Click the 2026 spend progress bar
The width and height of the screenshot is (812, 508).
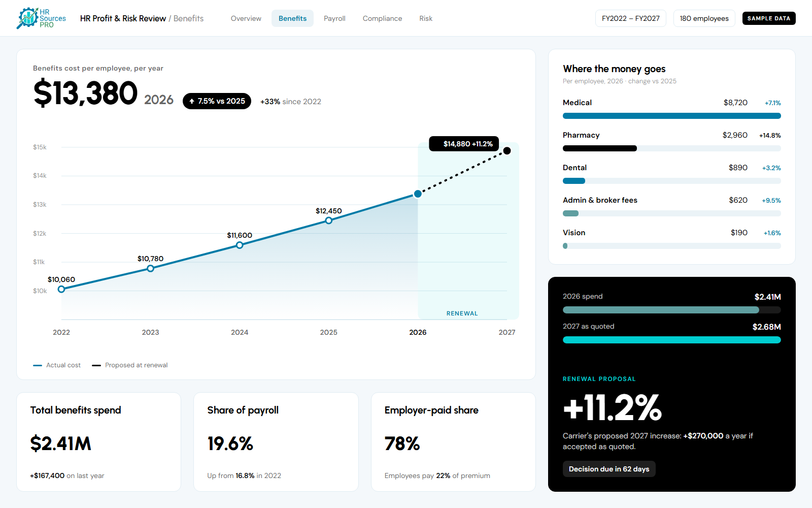[x=672, y=310]
